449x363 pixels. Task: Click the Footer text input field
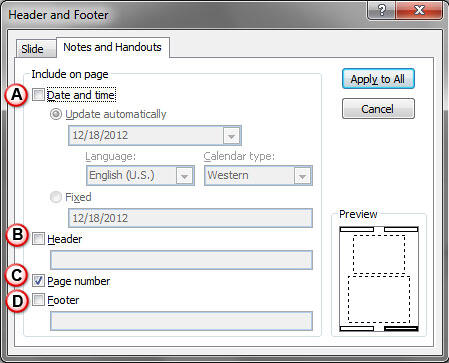coord(181,321)
